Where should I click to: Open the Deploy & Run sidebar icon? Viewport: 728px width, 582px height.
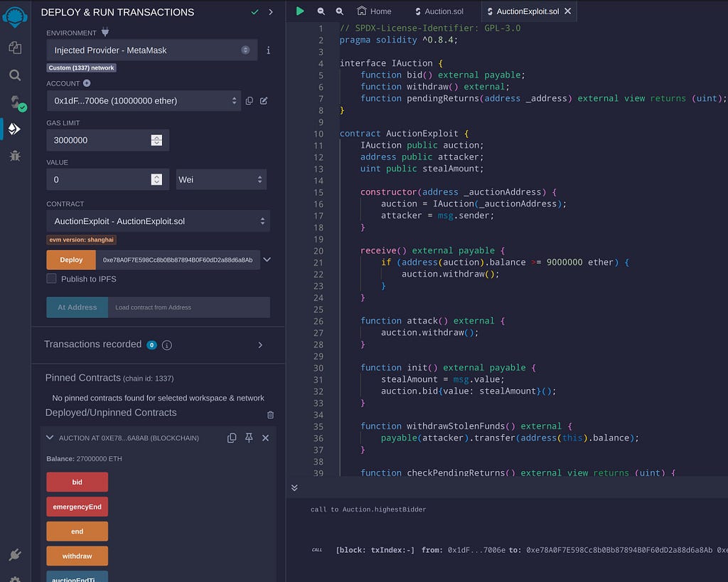(15, 129)
